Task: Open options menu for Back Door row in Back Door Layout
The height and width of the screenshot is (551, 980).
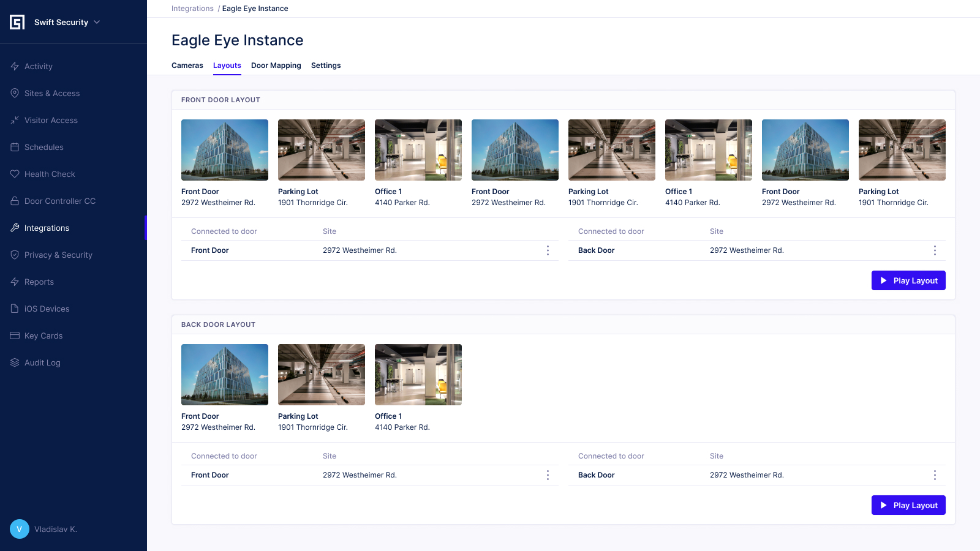Action: tap(935, 475)
